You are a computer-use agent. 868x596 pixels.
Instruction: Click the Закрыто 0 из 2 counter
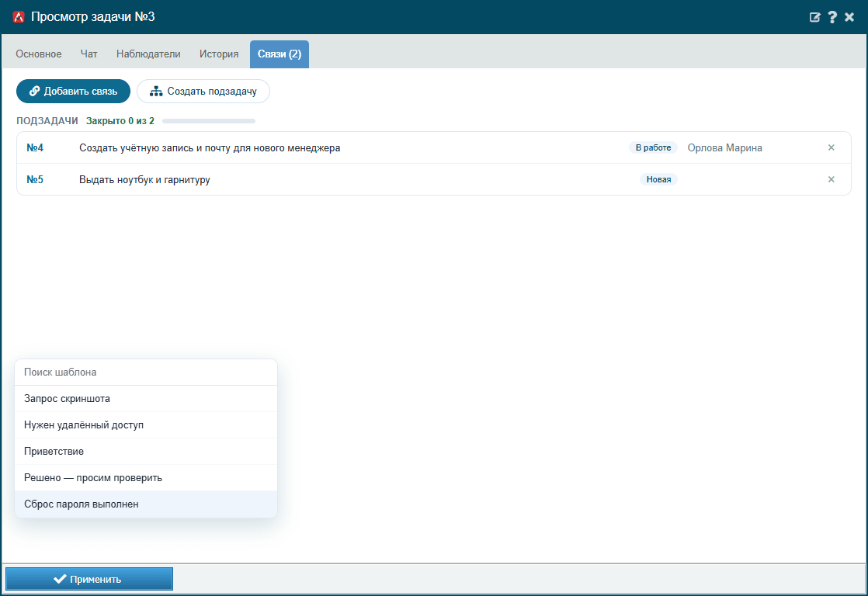click(x=120, y=120)
